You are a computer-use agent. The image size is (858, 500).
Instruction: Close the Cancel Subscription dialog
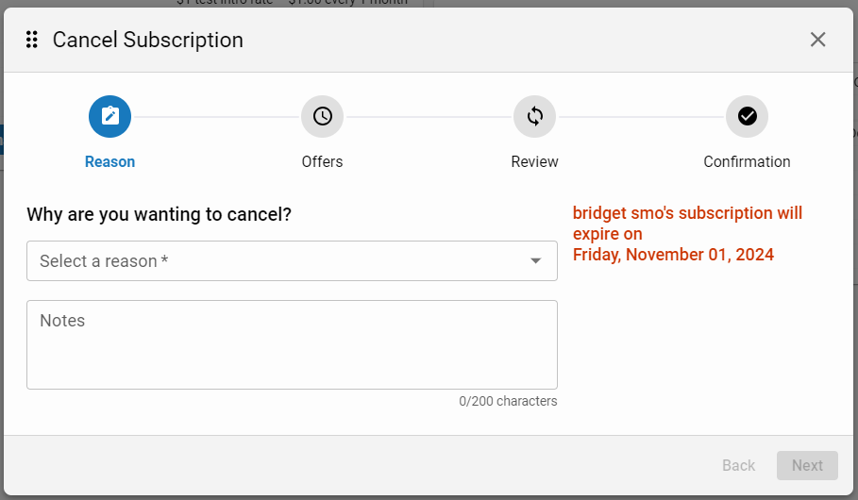(817, 40)
